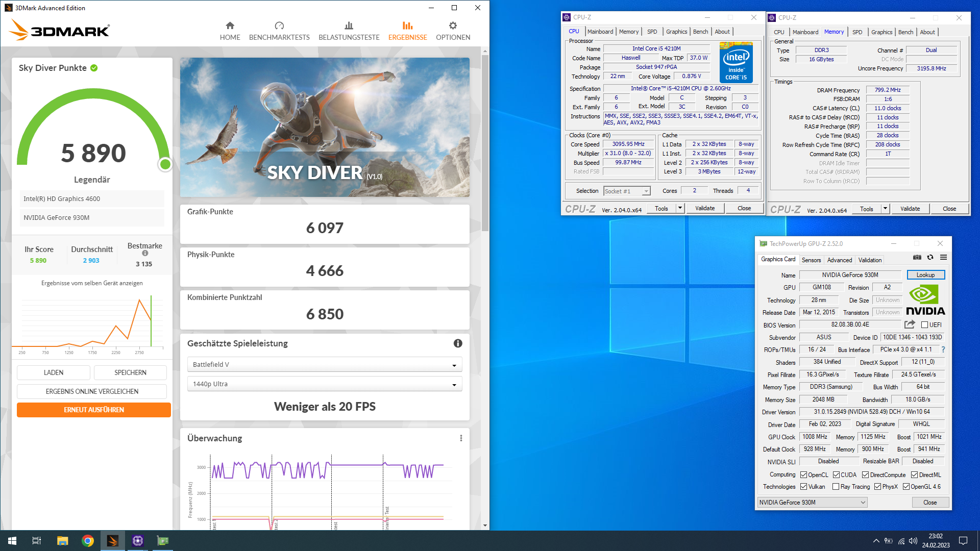Screen dimensions: 980x551
Task: Show hidden system tray icons
Action: (876, 541)
